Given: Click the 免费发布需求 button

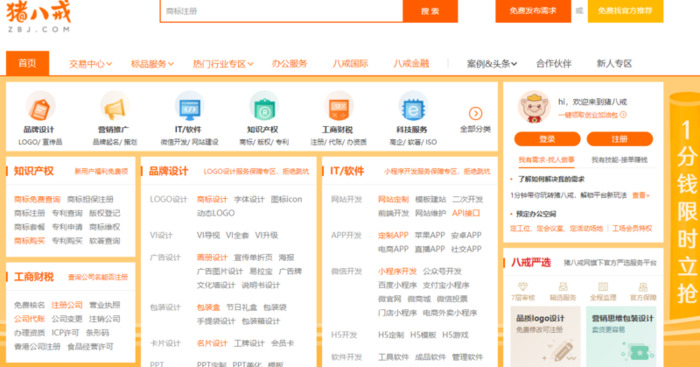Looking at the screenshot, I should (533, 11).
